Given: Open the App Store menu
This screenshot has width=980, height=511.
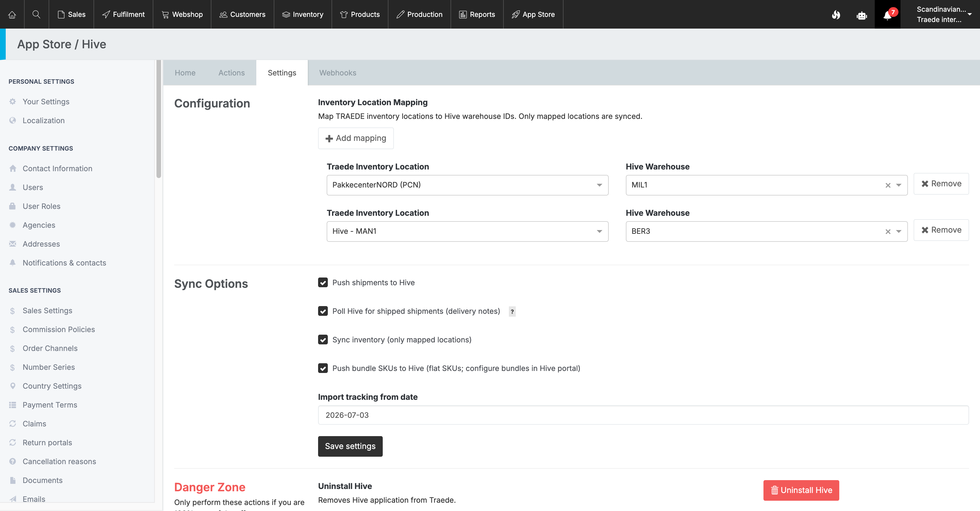Looking at the screenshot, I should (x=533, y=15).
